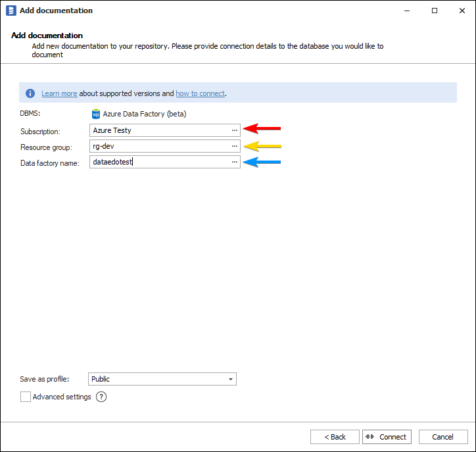Click the blue information icon in banner
476x452 pixels.
pyautogui.click(x=30, y=93)
